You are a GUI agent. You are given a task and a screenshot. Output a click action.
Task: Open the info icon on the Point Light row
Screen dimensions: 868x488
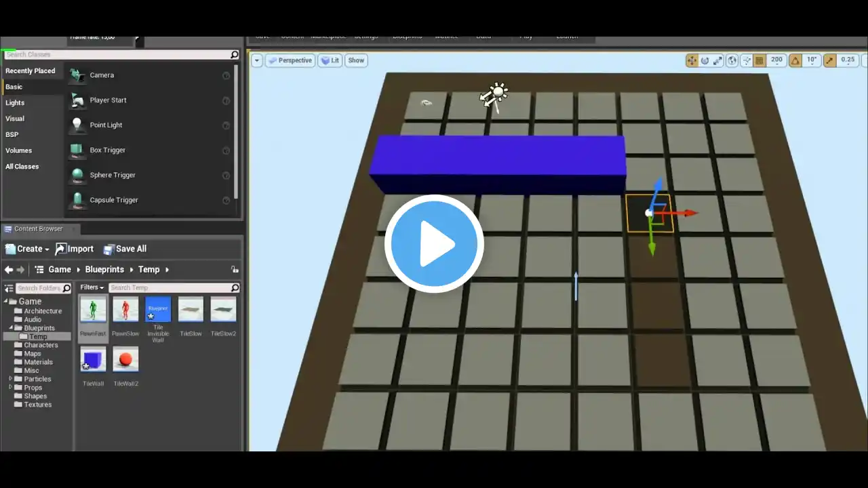pyautogui.click(x=226, y=125)
